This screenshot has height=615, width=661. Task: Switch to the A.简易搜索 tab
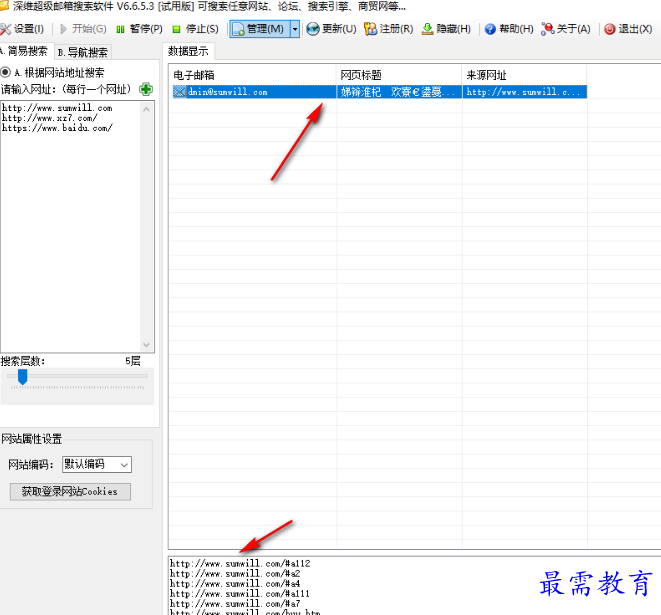click(x=26, y=51)
